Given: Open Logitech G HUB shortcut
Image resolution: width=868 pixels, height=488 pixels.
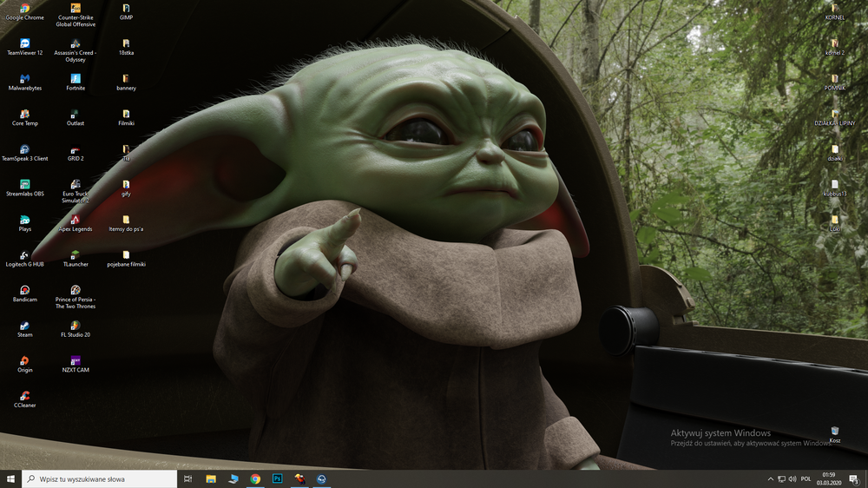Looking at the screenshot, I should [25, 260].
